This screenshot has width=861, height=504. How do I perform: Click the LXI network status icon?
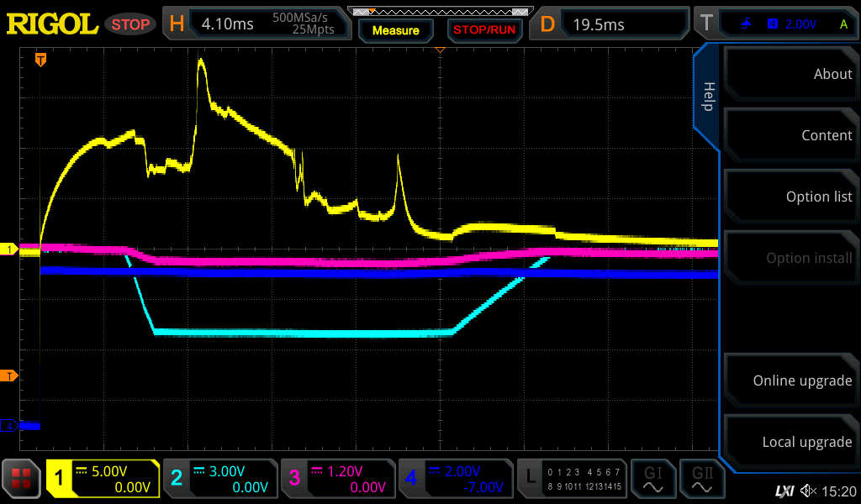[x=784, y=491]
